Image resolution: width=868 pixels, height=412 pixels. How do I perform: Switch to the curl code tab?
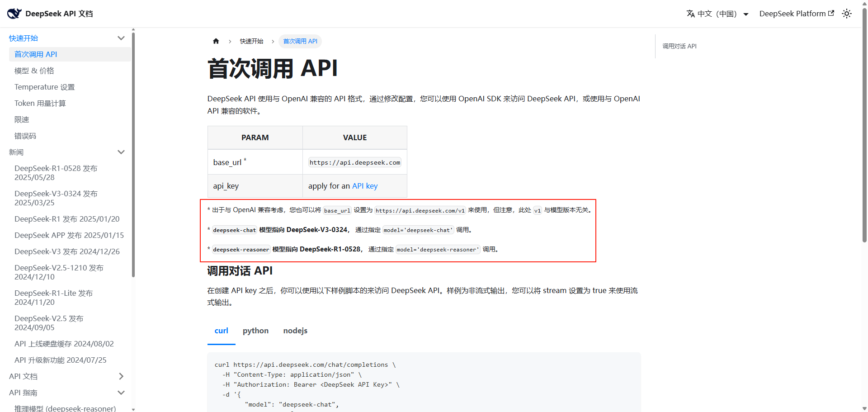coord(221,331)
